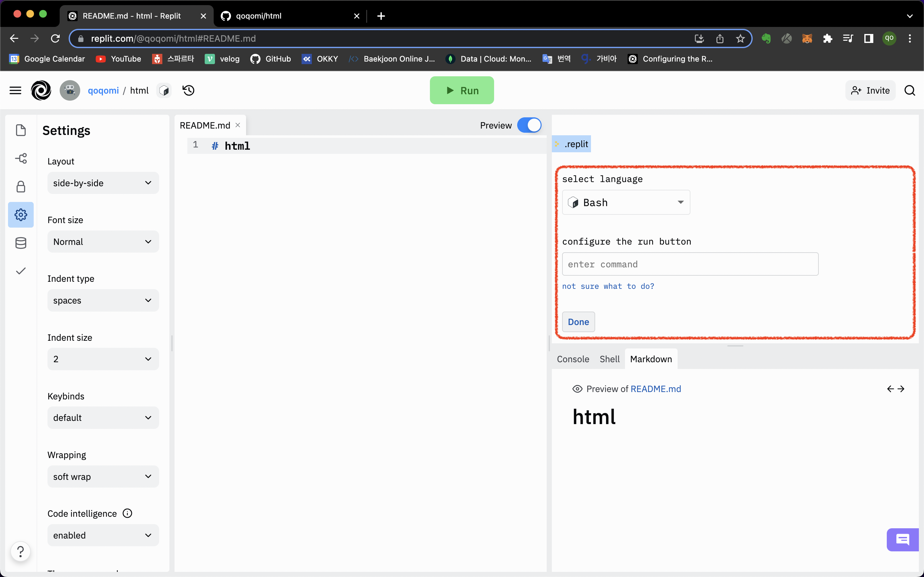Click the enter command input field
This screenshot has height=577, width=924.
click(690, 264)
